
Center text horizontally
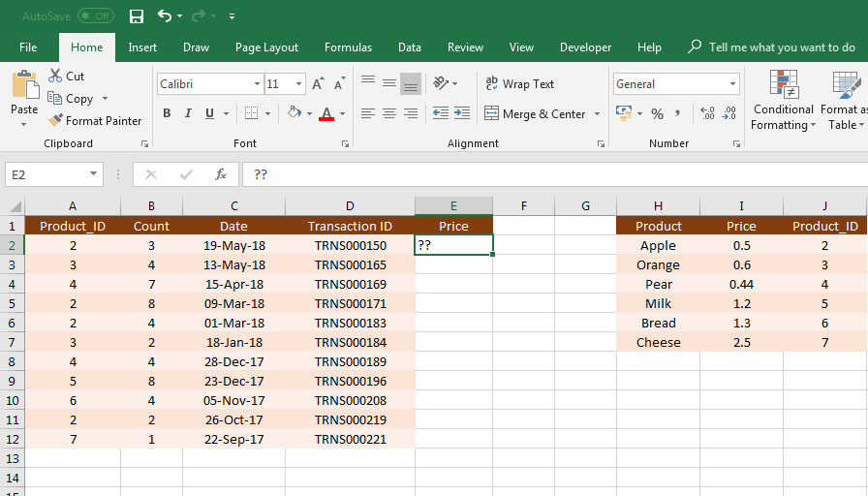click(x=389, y=113)
